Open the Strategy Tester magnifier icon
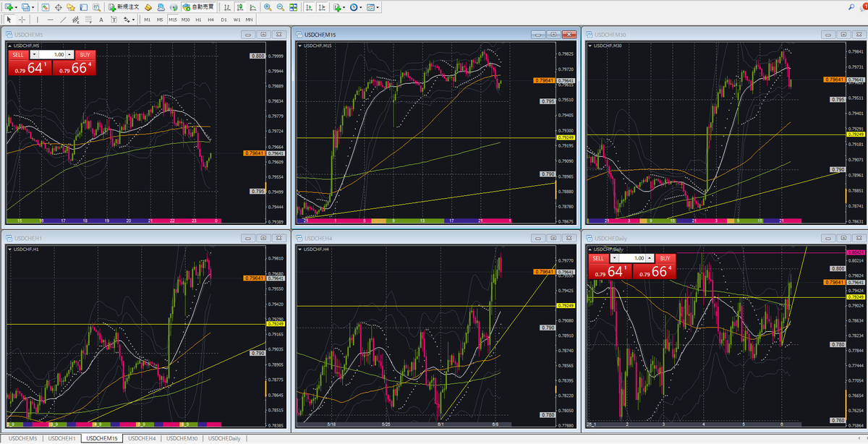Viewport: 868px width, 444px height. click(x=96, y=7)
